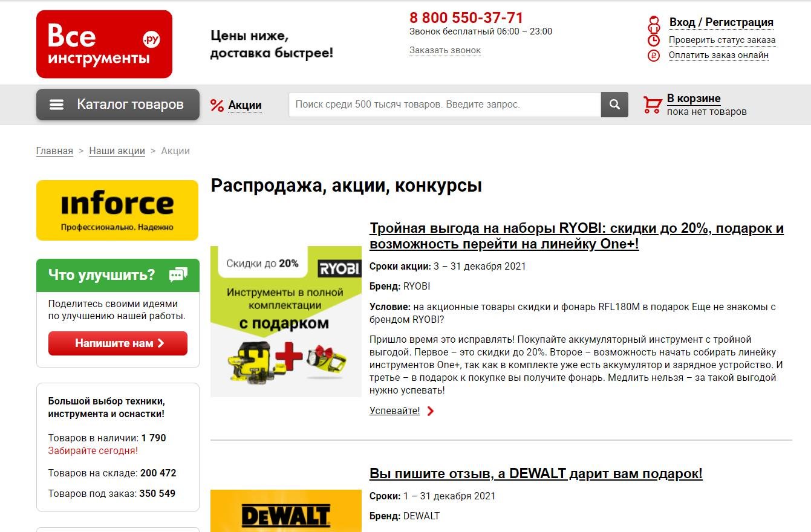This screenshot has height=532, width=811.
Task: Click the magnifier search button
Action: click(x=614, y=105)
